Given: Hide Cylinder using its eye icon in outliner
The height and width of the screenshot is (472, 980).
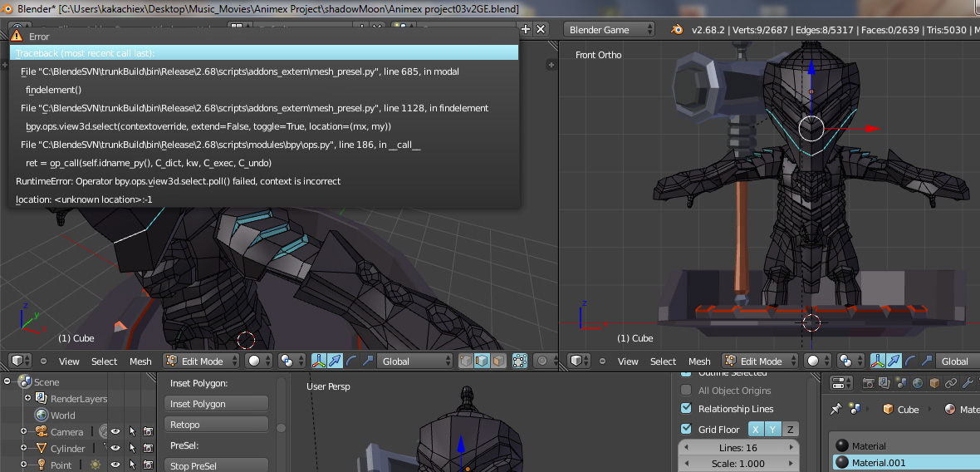Looking at the screenshot, I should [x=115, y=448].
